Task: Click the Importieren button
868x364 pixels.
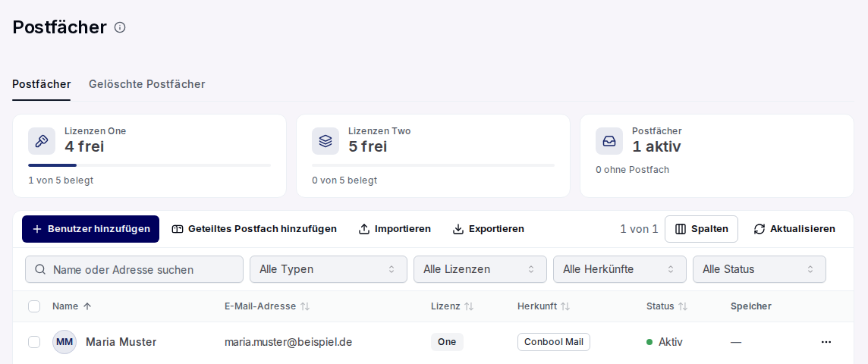Action: coord(395,229)
